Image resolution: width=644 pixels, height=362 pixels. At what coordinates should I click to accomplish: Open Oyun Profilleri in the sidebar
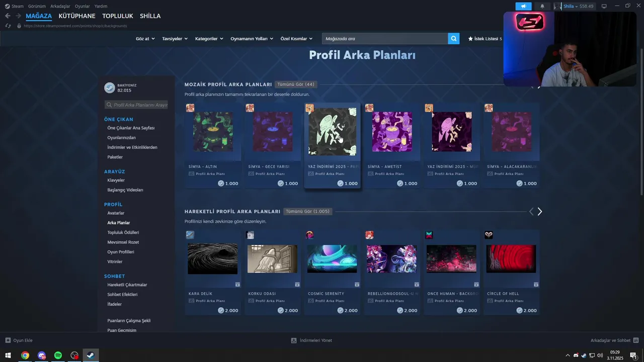[x=121, y=252]
